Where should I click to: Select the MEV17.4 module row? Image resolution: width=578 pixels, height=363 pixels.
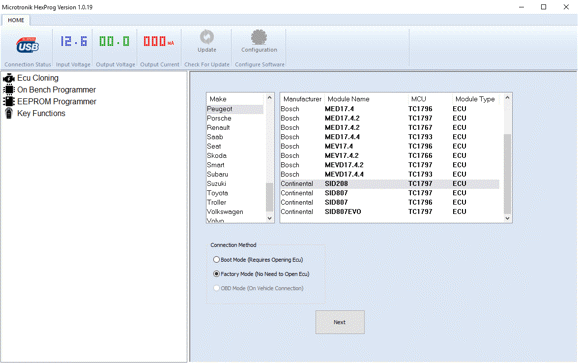(390, 146)
